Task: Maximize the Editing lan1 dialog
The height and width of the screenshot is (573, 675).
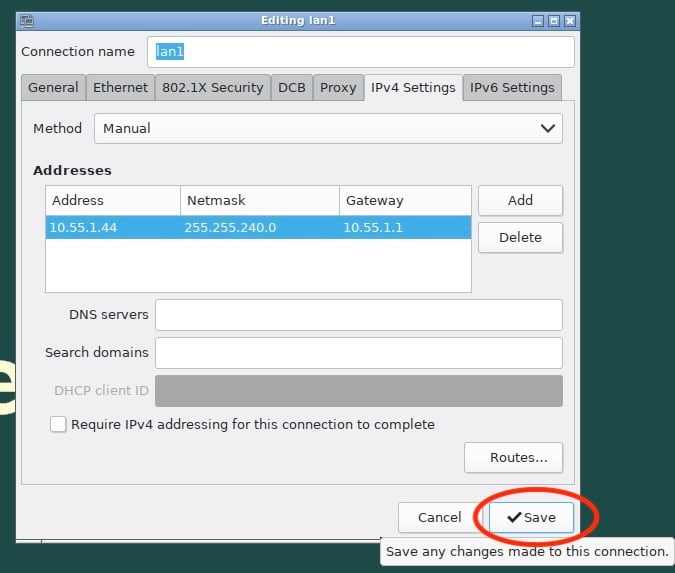Action: click(x=554, y=20)
